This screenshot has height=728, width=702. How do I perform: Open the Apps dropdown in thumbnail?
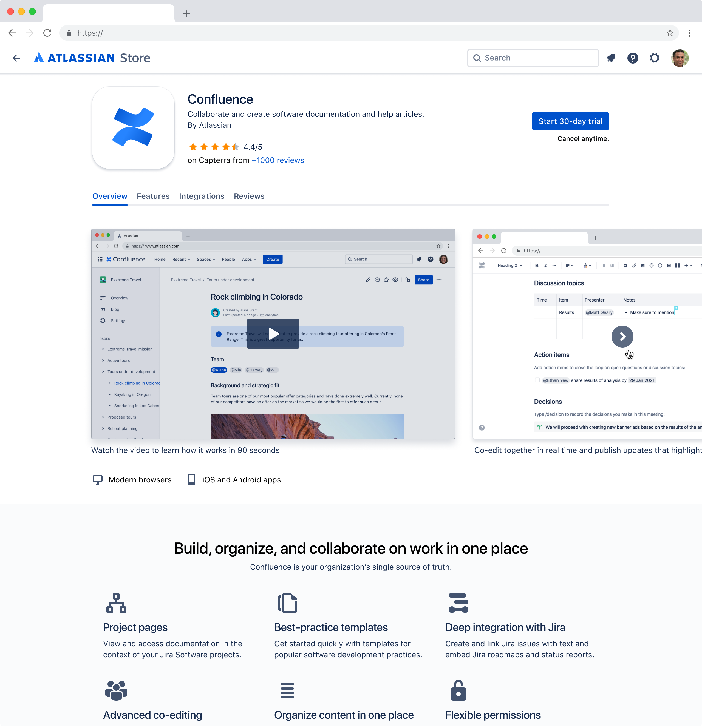tap(249, 259)
